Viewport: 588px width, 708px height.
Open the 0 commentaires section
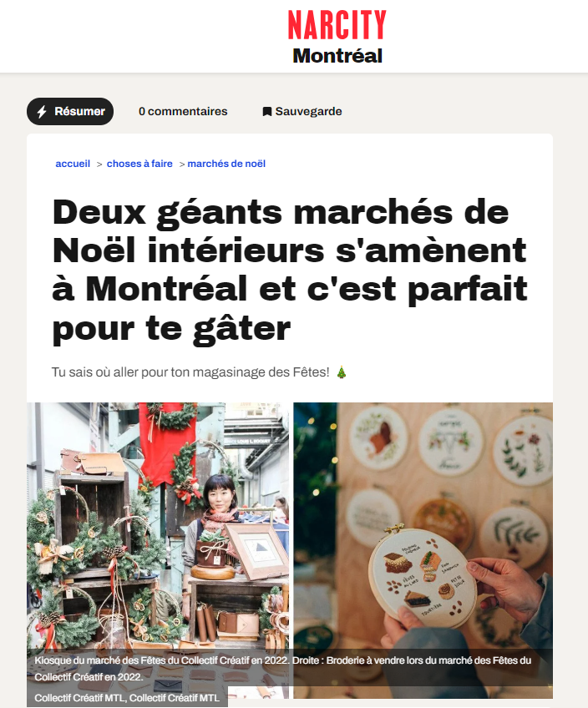(183, 112)
